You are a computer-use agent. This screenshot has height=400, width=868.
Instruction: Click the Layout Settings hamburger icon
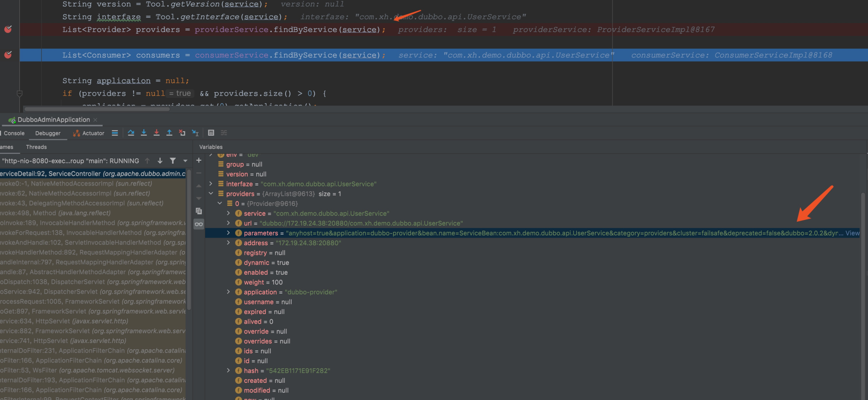point(115,133)
